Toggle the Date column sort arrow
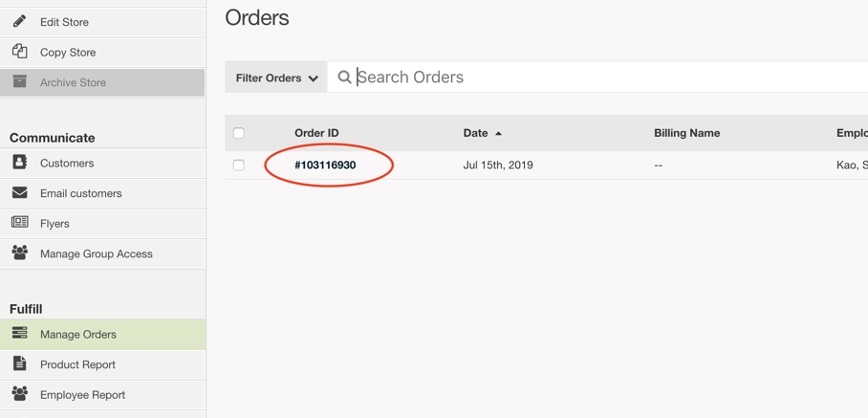The width and height of the screenshot is (868, 418). 498,133
